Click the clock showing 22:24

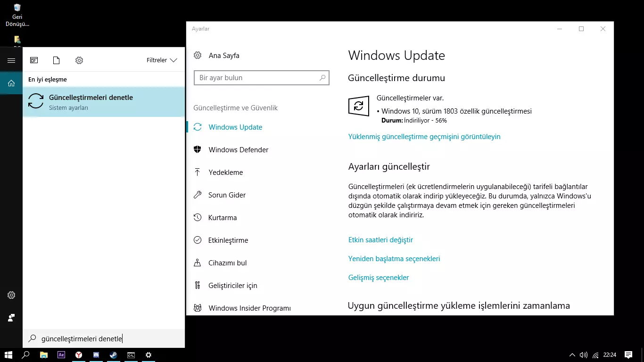tap(610, 355)
